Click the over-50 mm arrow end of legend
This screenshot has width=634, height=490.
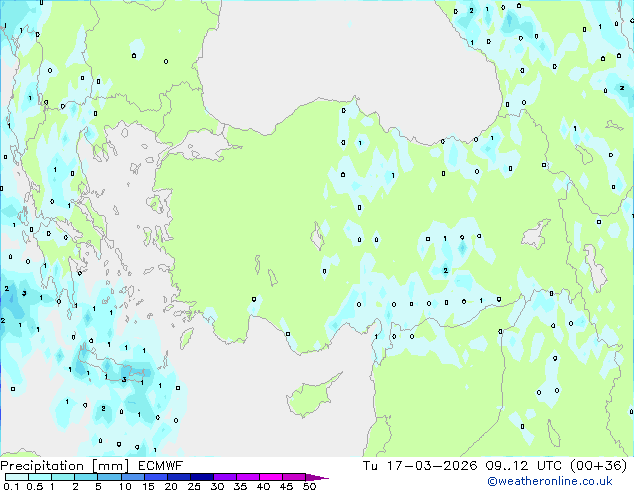point(317,477)
